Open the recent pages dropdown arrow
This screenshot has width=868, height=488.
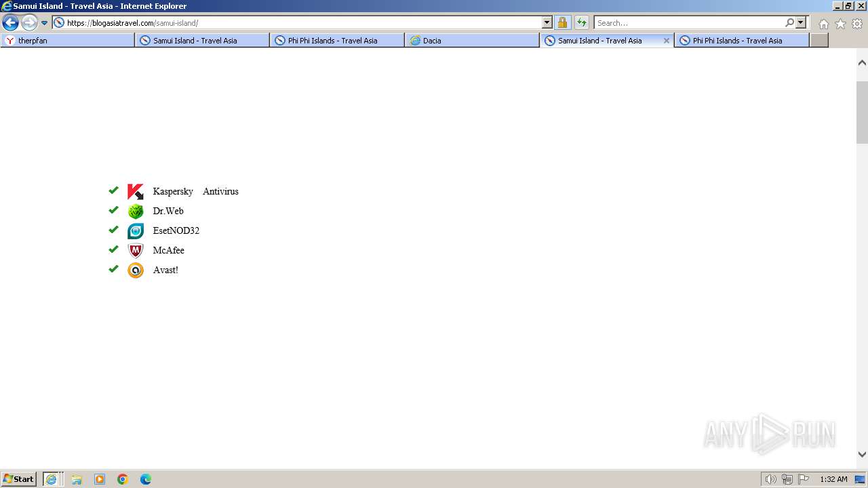45,23
